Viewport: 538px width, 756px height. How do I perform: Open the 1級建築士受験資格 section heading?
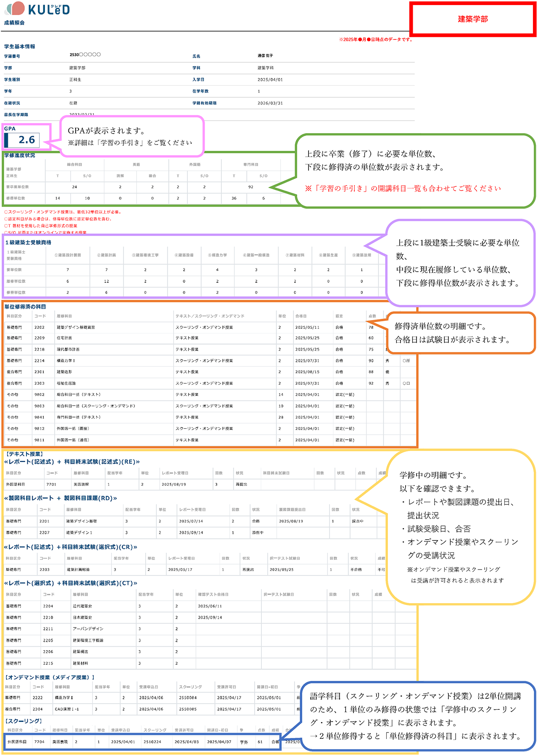(x=29, y=242)
